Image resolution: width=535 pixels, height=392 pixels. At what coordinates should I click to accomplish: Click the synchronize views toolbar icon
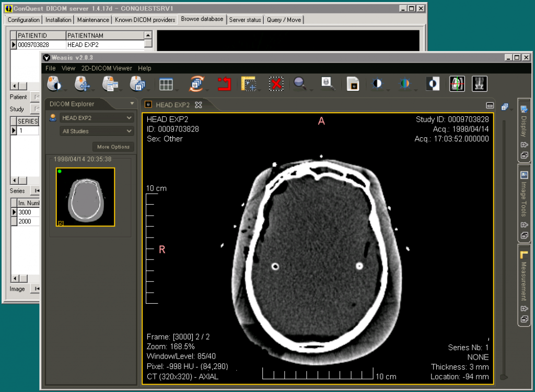(x=197, y=84)
